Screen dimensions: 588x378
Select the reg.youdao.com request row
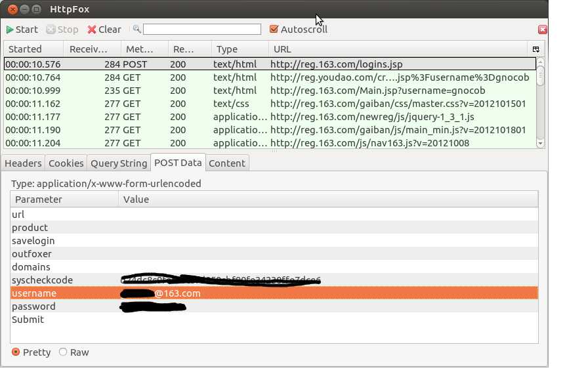pos(270,77)
